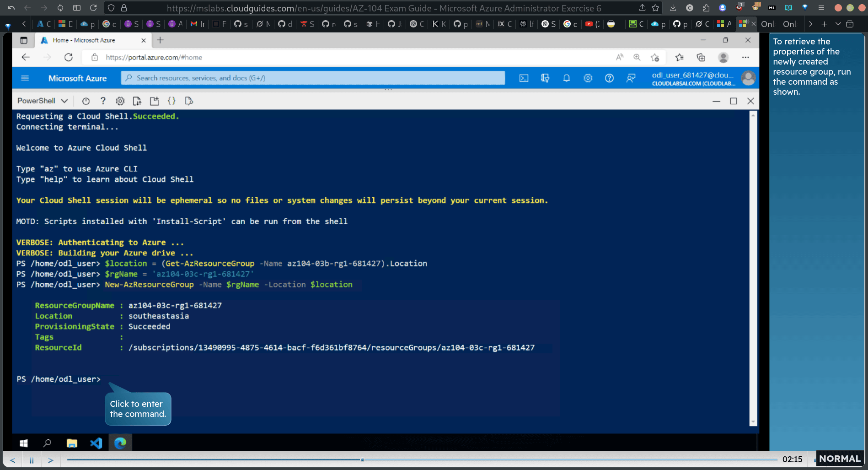Bookmark the cloudguides page with star

click(655, 8)
